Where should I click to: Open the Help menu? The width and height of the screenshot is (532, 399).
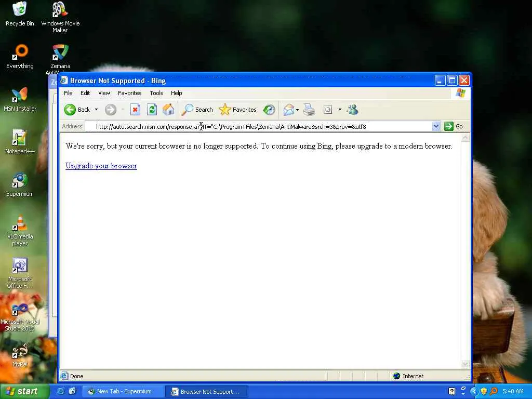[x=177, y=93]
